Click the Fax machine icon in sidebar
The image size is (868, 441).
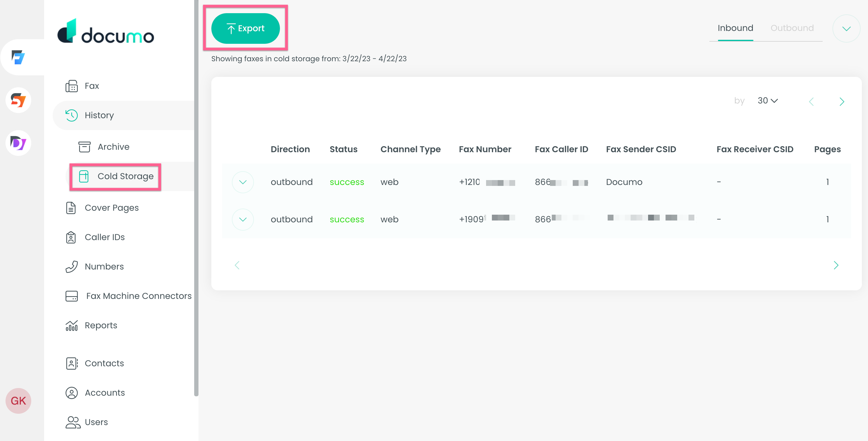71,86
